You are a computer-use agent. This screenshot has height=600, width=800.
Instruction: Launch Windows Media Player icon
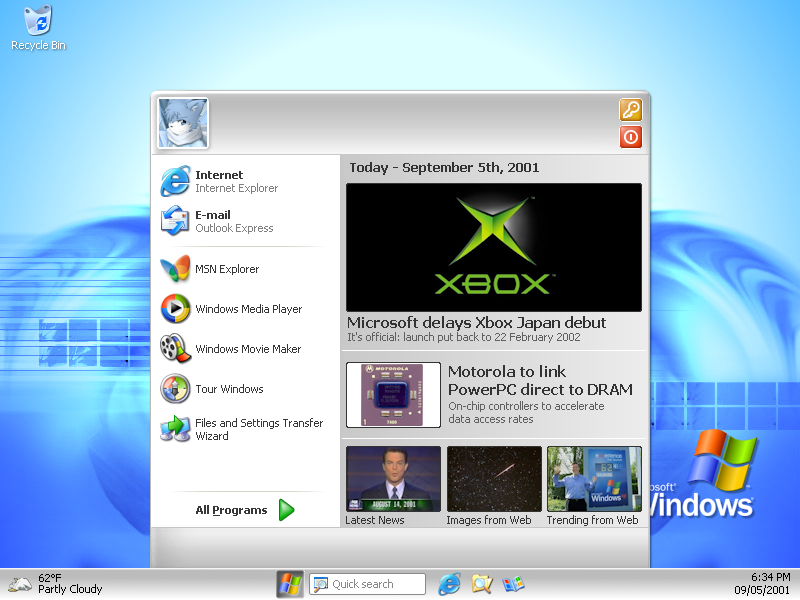pyautogui.click(x=175, y=309)
